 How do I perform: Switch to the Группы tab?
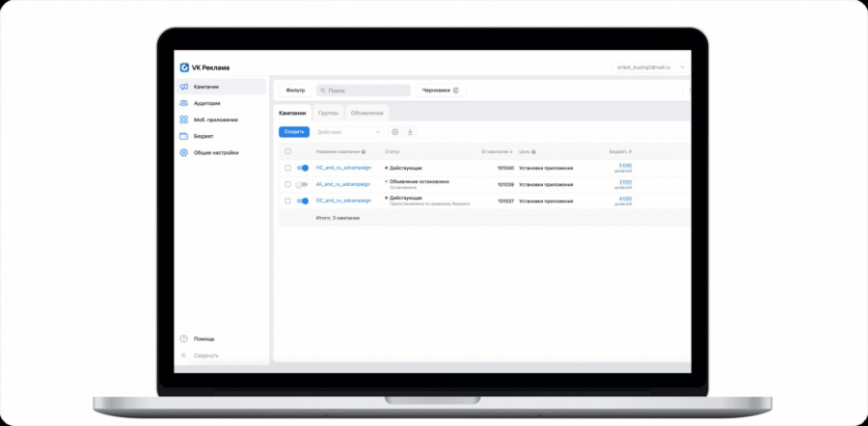click(328, 113)
